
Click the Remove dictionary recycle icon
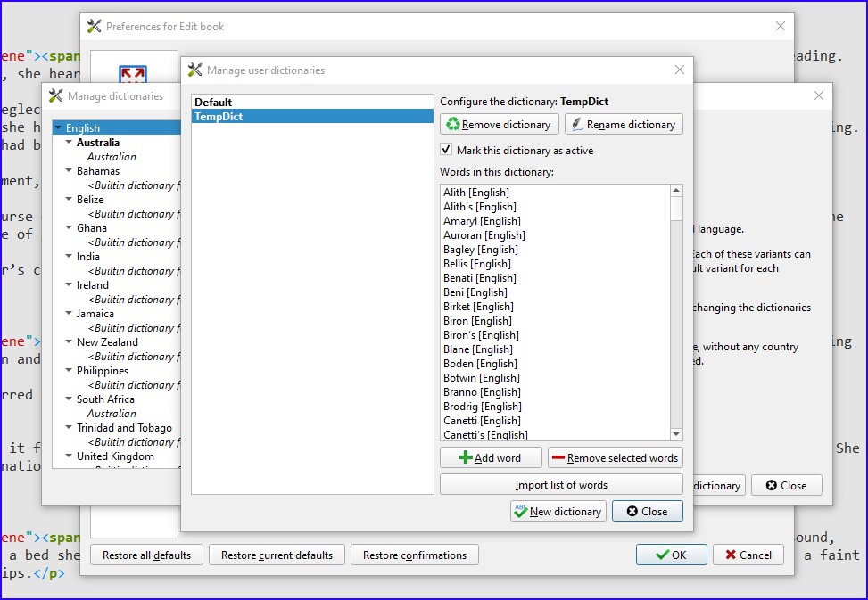coord(453,125)
